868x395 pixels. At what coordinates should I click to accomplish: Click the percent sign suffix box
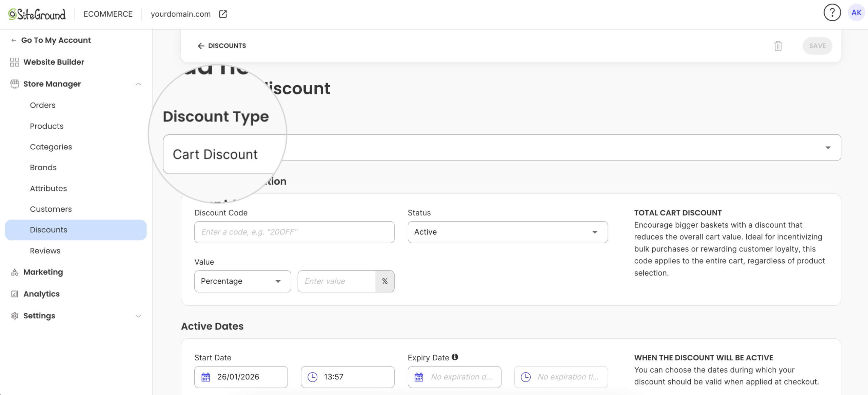coord(385,281)
